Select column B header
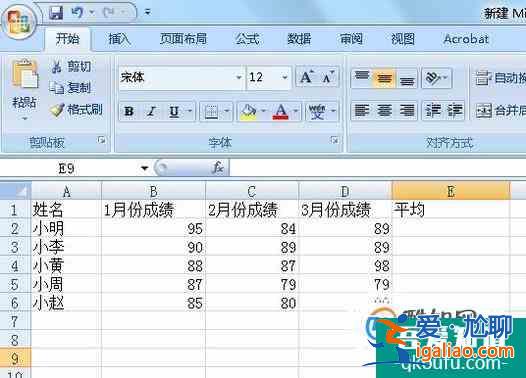This screenshot has height=378, width=526. coord(153,192)
